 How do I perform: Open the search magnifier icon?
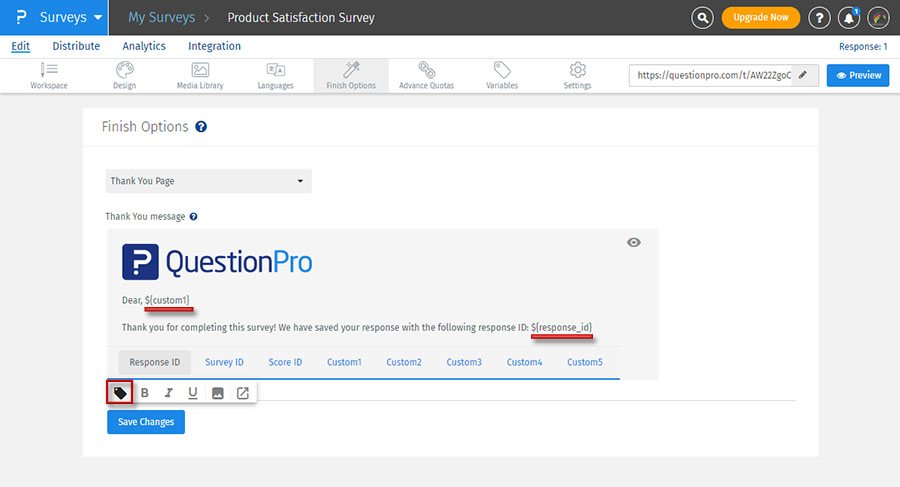click(x=704, y=18)
